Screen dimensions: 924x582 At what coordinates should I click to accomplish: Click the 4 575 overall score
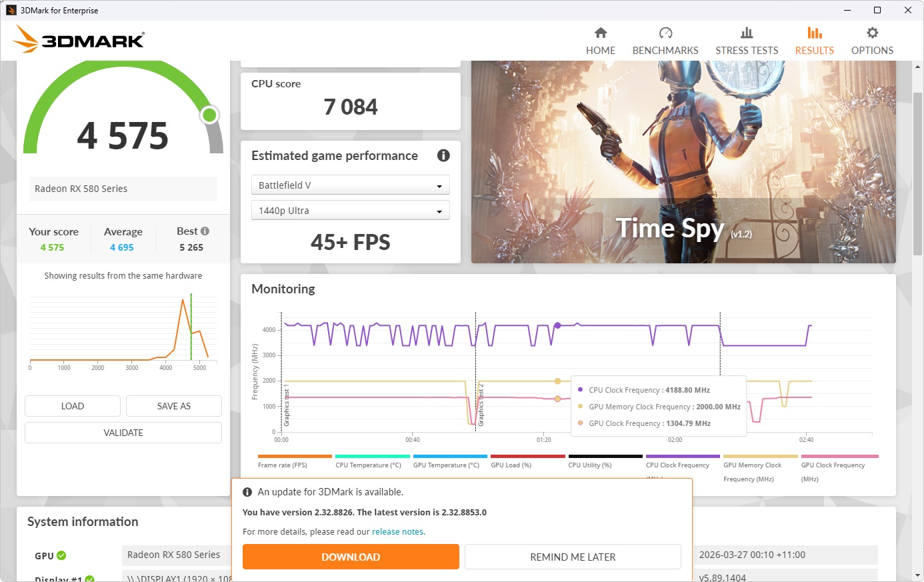point(123,136)
